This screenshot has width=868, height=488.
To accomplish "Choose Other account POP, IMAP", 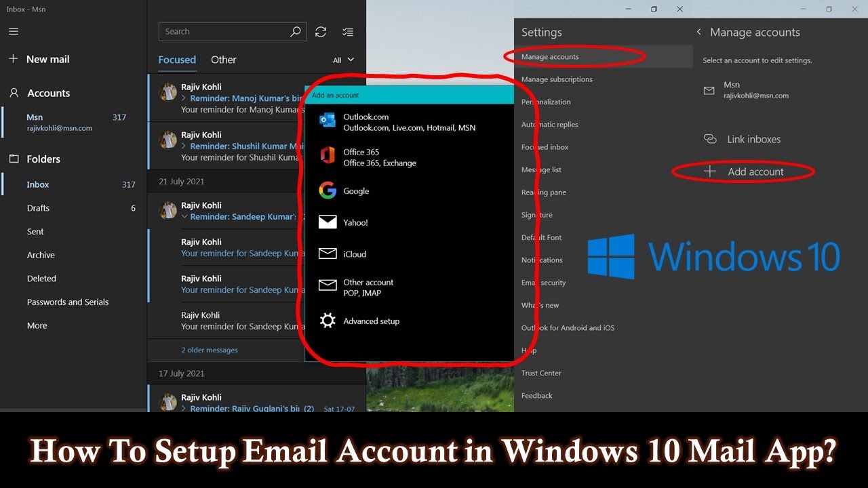I will (x=409, y=287).
